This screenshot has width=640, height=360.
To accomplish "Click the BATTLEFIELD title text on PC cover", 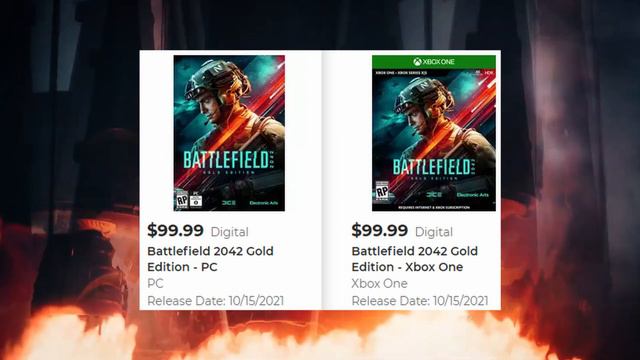I will coord(226,160).
